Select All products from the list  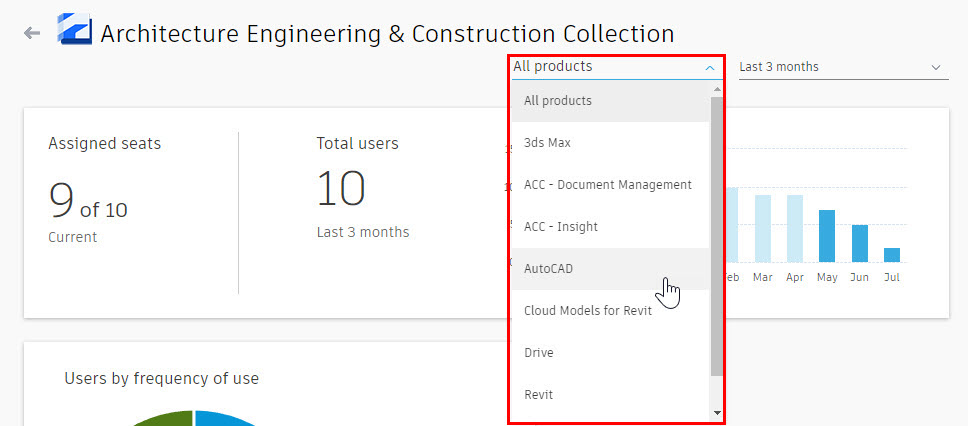click(x=610, y=101)
